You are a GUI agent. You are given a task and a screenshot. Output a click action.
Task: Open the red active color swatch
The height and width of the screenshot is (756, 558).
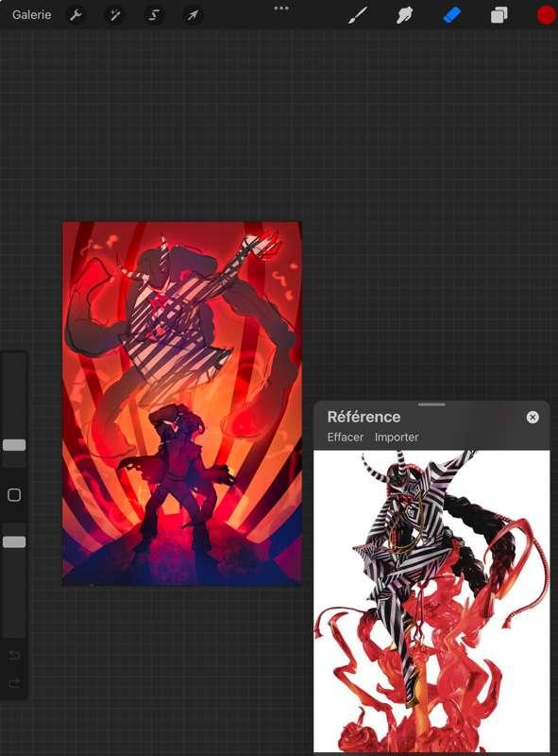[x=547, y=15]
